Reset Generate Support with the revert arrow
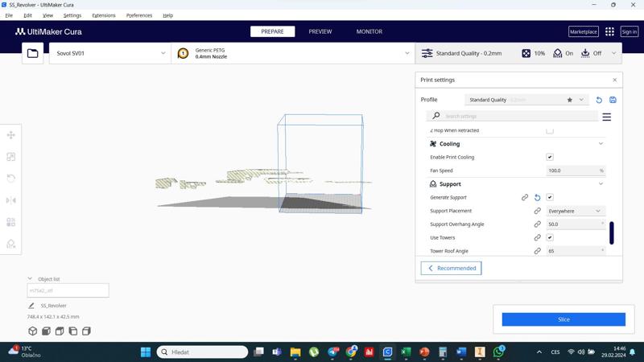 pyautogui.click(x=537, y=197)
